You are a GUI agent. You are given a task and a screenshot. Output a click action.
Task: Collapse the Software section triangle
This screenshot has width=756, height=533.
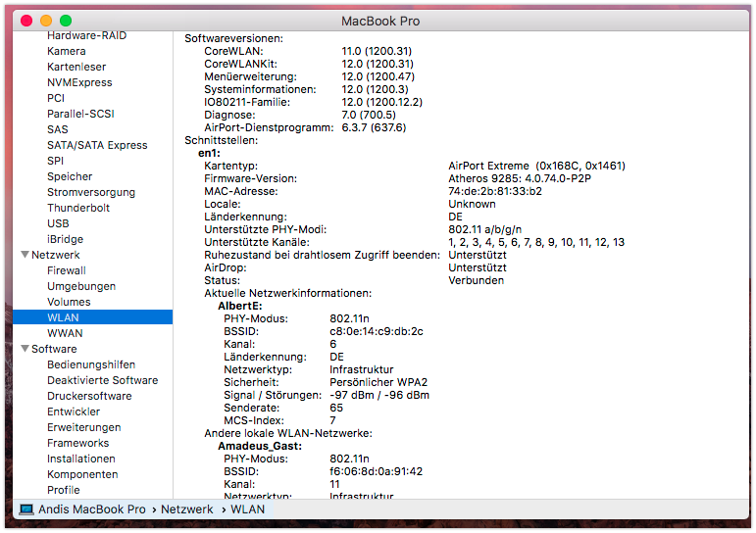coord(25,349)
